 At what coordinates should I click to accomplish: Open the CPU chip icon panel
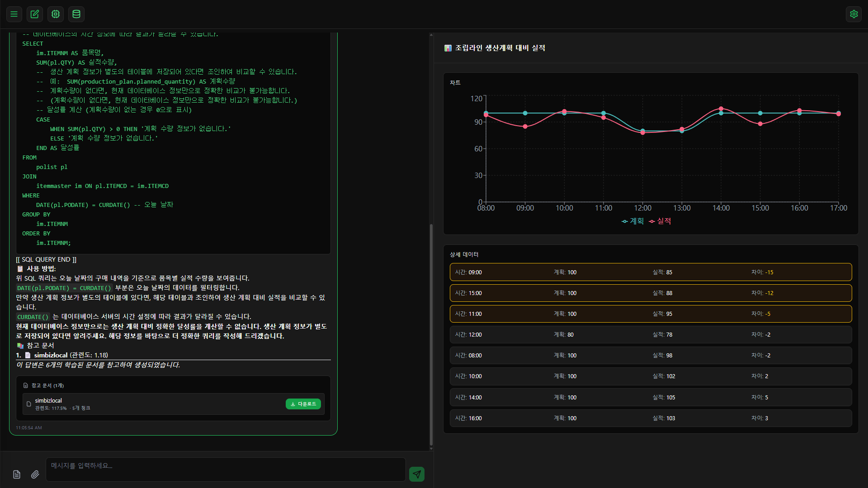[x=56, y=14]
